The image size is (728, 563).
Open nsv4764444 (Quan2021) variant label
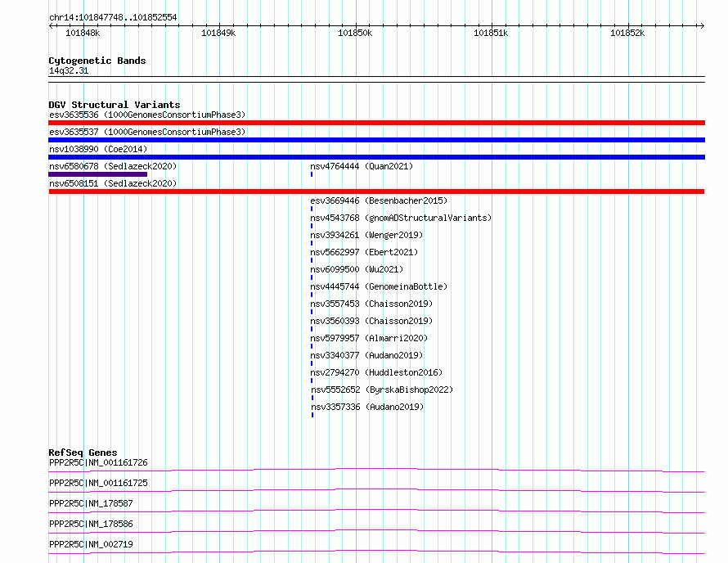click(x=362, y=166)
